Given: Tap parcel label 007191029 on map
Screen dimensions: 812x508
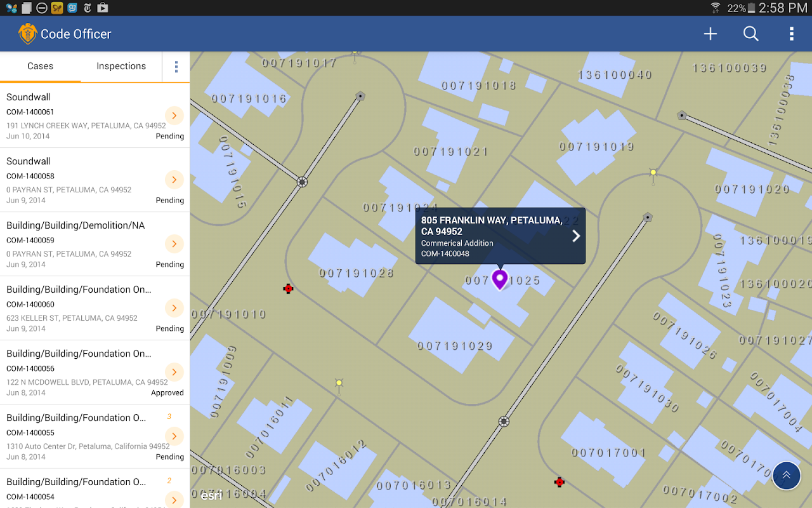Looking at the screenshot, I should pos(455,346).
